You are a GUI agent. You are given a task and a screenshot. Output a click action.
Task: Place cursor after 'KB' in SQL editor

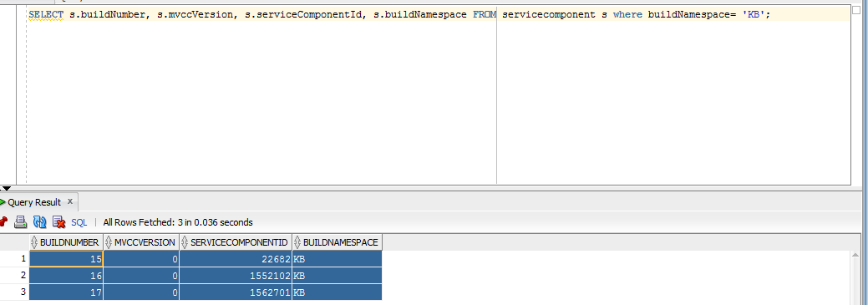[x=766, y=15]
